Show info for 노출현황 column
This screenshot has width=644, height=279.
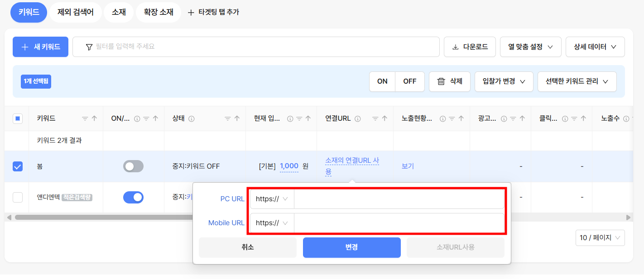[x=443, y=118]
